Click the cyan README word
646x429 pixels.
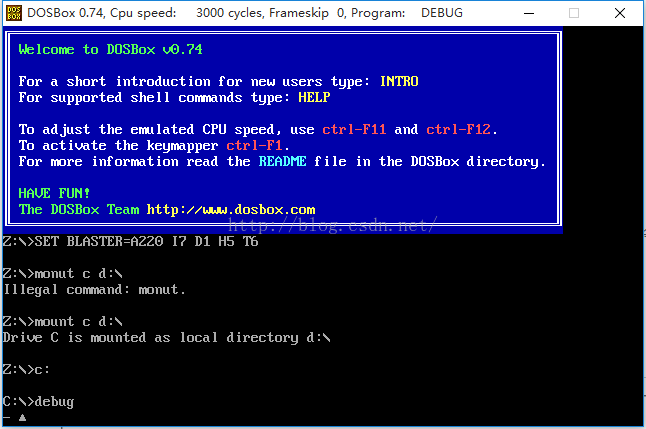[x=282, y=161]
